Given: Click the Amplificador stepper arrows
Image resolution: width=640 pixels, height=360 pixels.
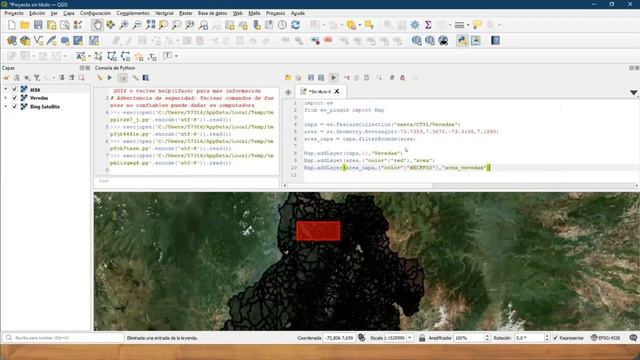Looking at the screenshot, I should [487, 338].
